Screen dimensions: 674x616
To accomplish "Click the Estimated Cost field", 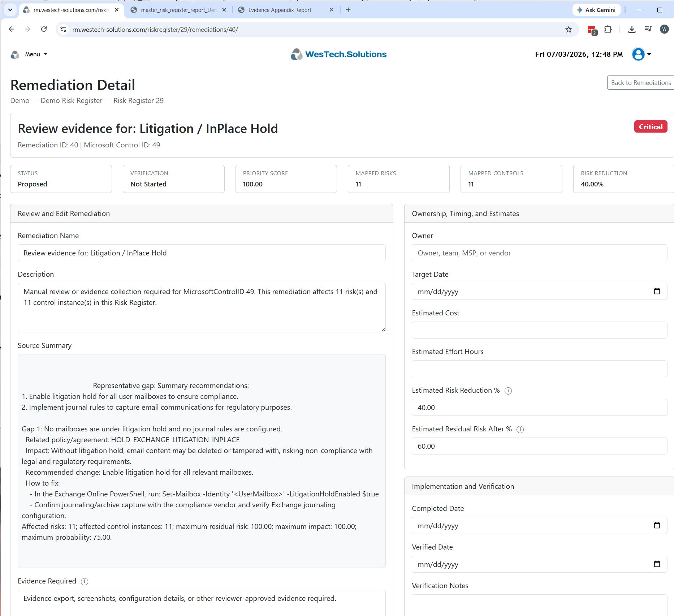I will click(x=539, y=330).
